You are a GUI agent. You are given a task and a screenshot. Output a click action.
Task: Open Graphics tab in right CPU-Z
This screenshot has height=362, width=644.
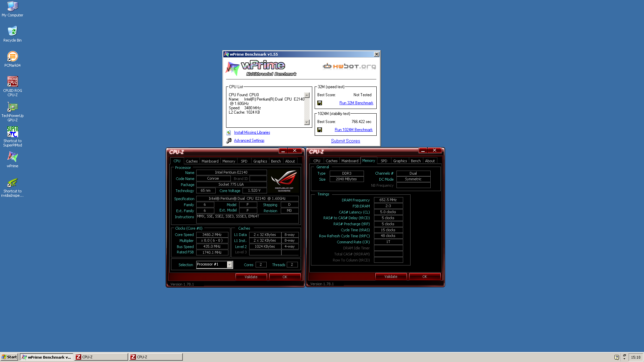[x=400, y=161]
